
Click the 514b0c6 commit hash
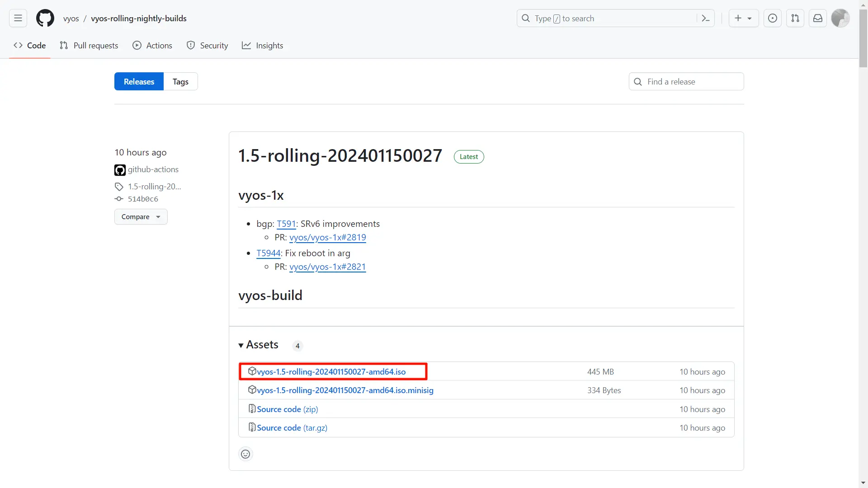point(143,199)
